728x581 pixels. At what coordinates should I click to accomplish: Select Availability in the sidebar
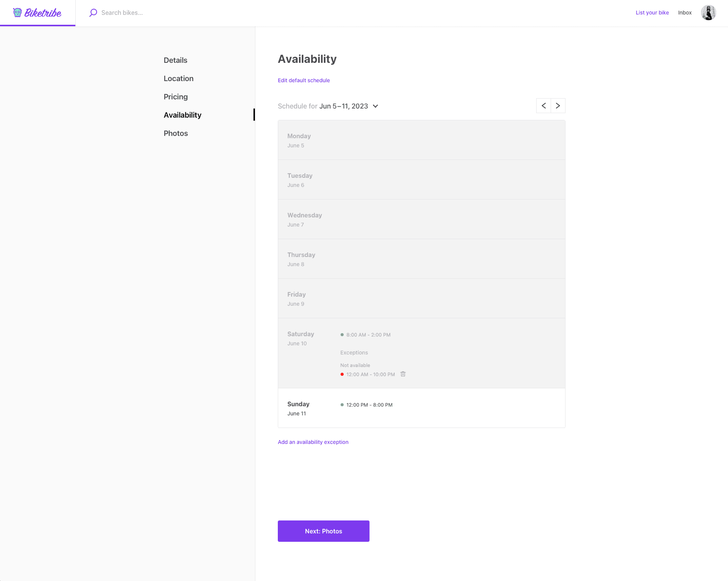click(182, 115)
